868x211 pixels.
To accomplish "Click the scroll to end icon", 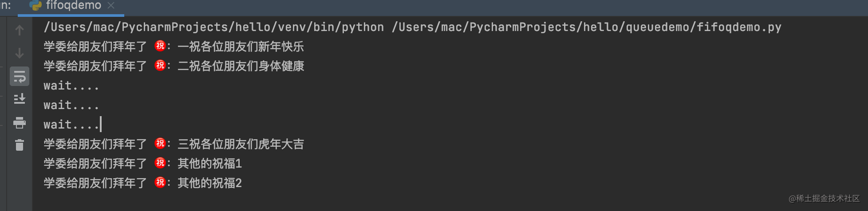I will (20, 99).
